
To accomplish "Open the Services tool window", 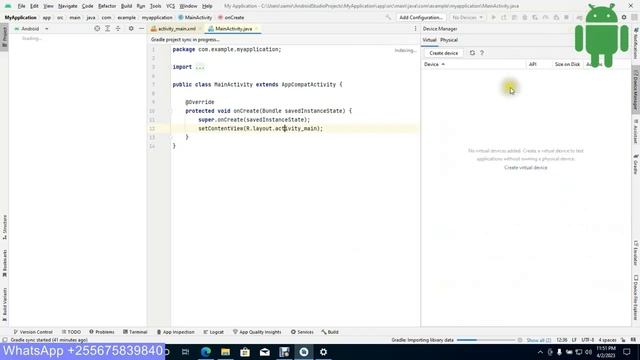I will pyautogui.click(x=302, y=332).
